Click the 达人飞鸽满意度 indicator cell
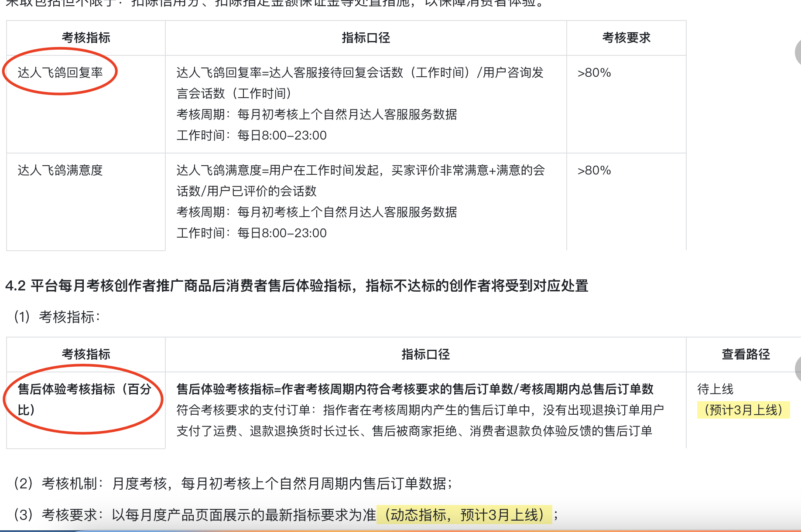Viewport: 801px width, 532px height. click(60, 170)
